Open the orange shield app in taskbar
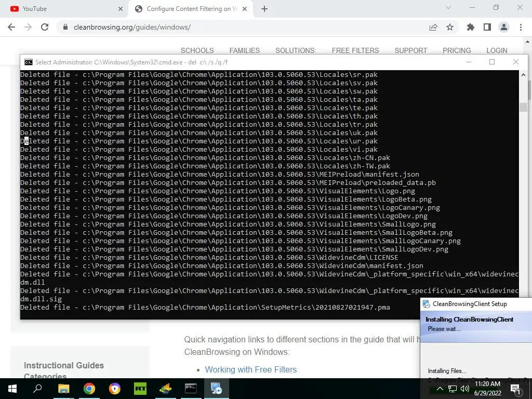The height and width of the screenshot is (399, 532). [115, 389]
